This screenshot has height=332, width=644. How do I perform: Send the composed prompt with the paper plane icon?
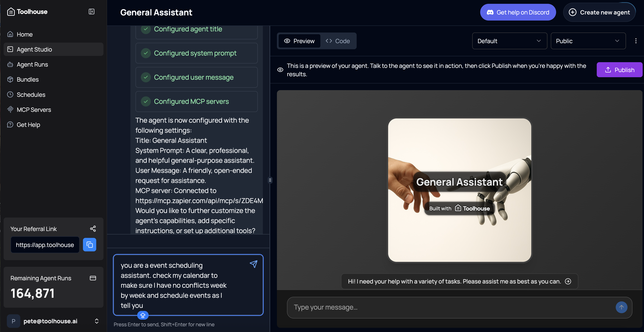(x=254, y=264)
